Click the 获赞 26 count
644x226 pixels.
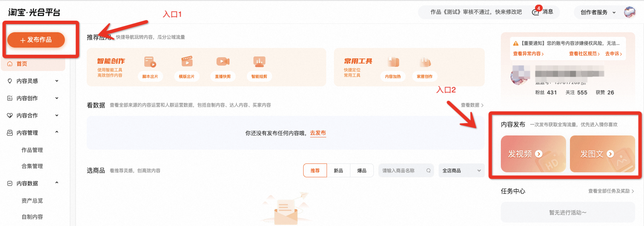tap(605, 92)
